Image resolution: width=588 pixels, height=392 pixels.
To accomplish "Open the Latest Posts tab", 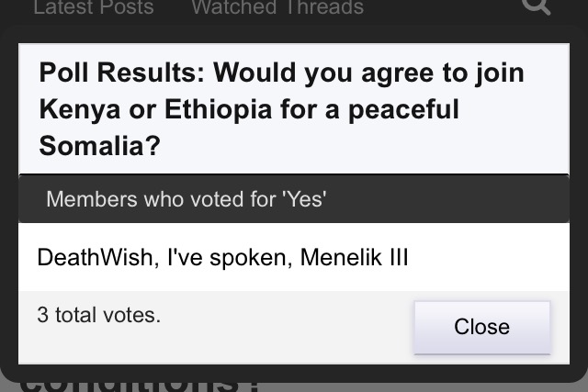I will pos(93,8).
